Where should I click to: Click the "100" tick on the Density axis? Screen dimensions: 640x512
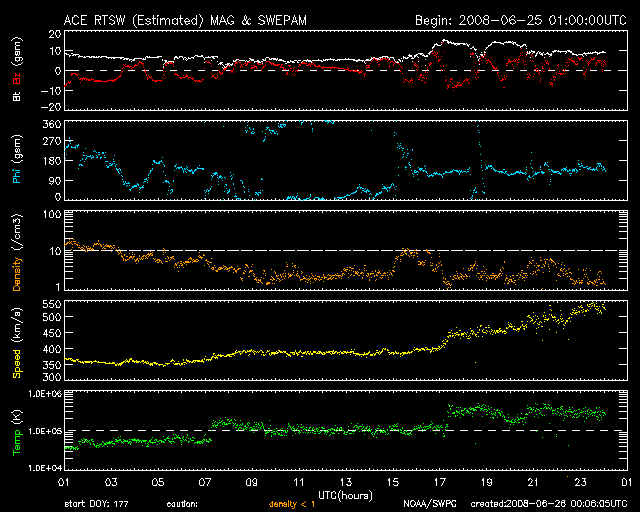click(x=52, y=214)
